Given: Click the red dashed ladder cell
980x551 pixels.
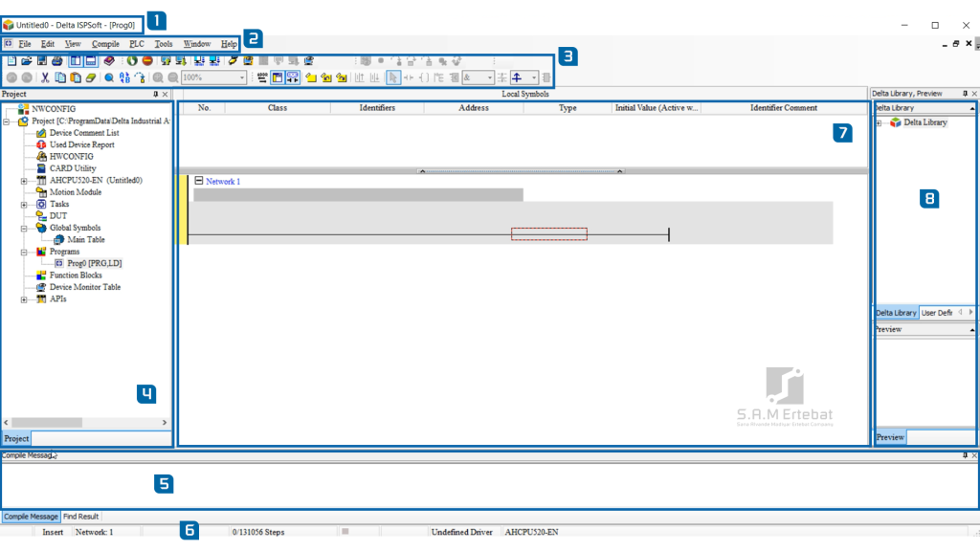Looking at the screenshot, I should pos(549,234).
